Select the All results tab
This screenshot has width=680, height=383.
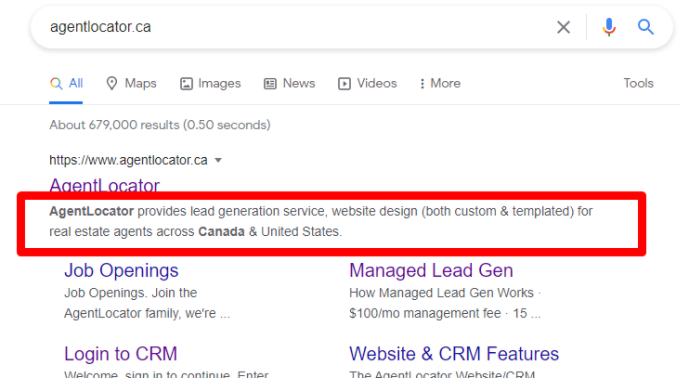pyautogui.click(x=66, y=83)
